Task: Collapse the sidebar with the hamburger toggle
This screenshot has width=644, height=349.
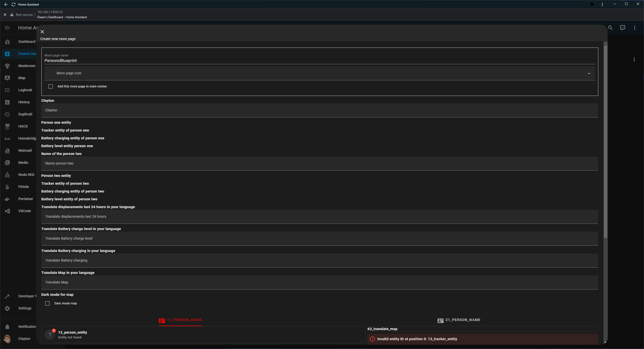Action: tap(7, 28)
